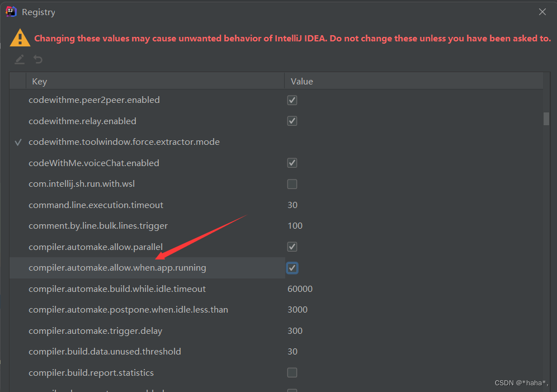The image size is (557, 392).
Task: Select the com.intellij.sh.run.with.wsl key
Action: click(x=82, y=184)
